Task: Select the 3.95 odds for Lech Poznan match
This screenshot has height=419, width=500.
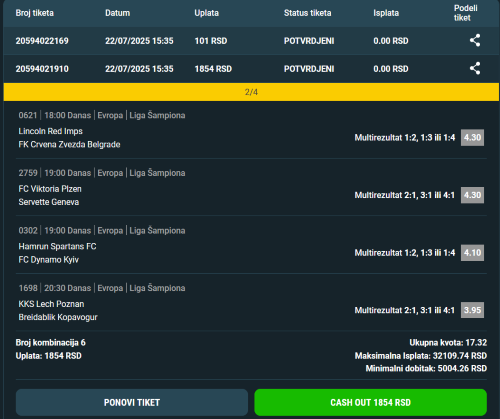Action: click(x=472, y=310)
